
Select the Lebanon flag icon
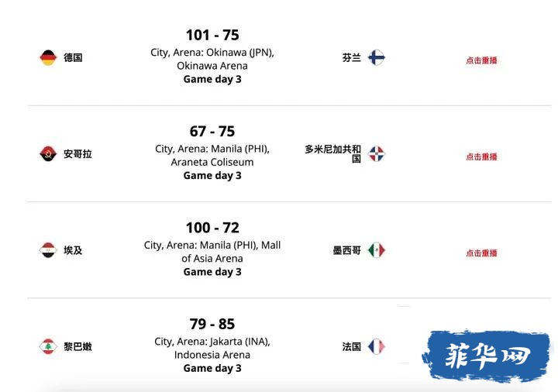(48, 347)
